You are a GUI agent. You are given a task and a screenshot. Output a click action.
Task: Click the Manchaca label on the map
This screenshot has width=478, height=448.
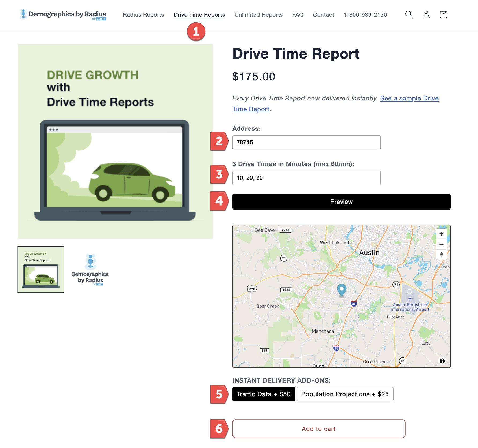[323, 331]
